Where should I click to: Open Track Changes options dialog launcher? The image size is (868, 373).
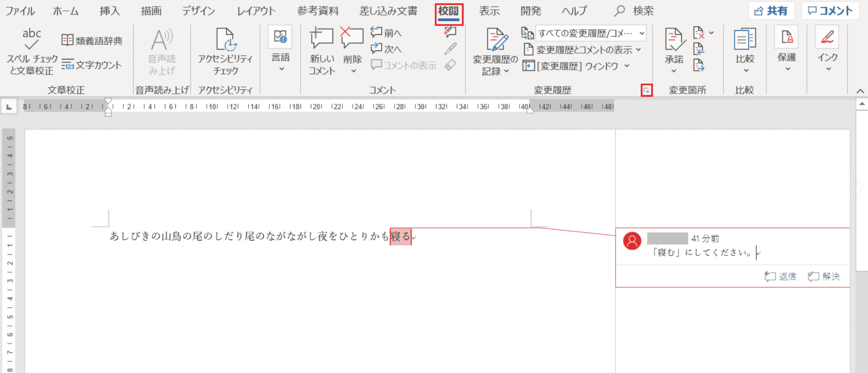[646, 91]
